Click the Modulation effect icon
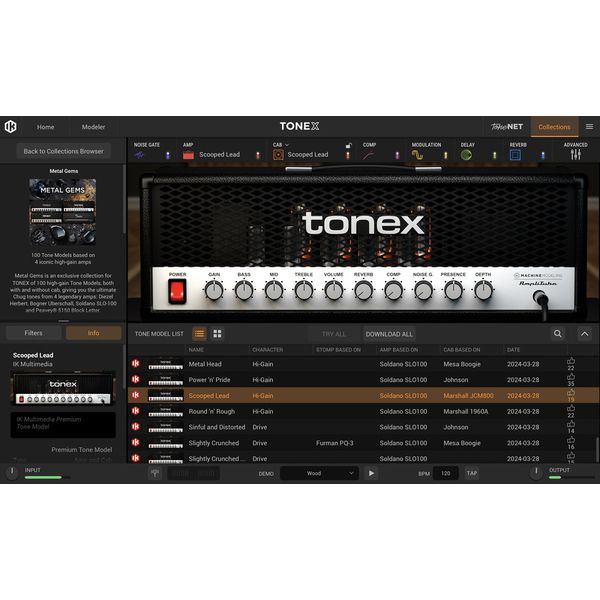This screenshot has height=600, width=600. (x=417, y=155)
